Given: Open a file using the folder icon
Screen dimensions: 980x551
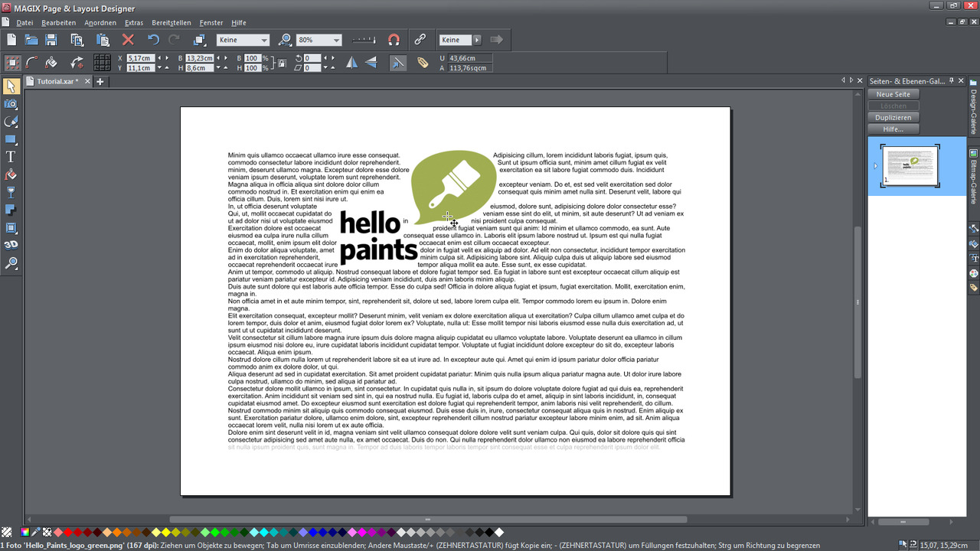Looking at the screenshot, I should (31, 40).
